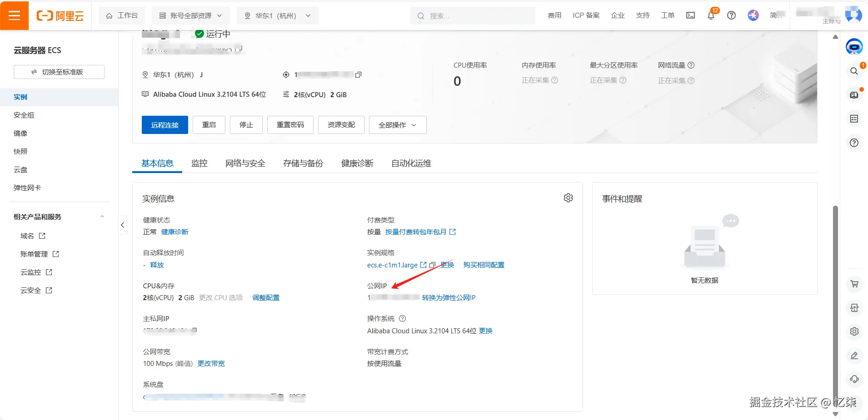Open the headset support icon in right sidebar
The height and width of the screenshot is (420, 868).
[x=854, y=379]
